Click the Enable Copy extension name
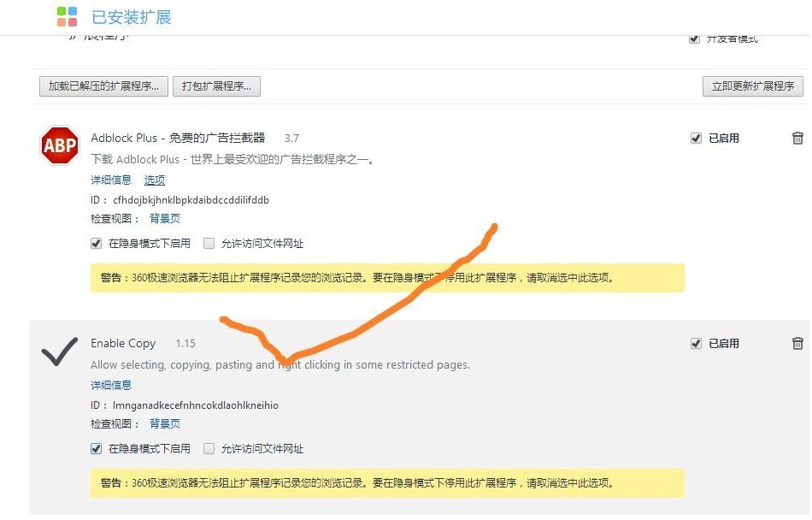The height and width of the screenshot is (520, 812). pyautogui.click(x=123, y=343)
